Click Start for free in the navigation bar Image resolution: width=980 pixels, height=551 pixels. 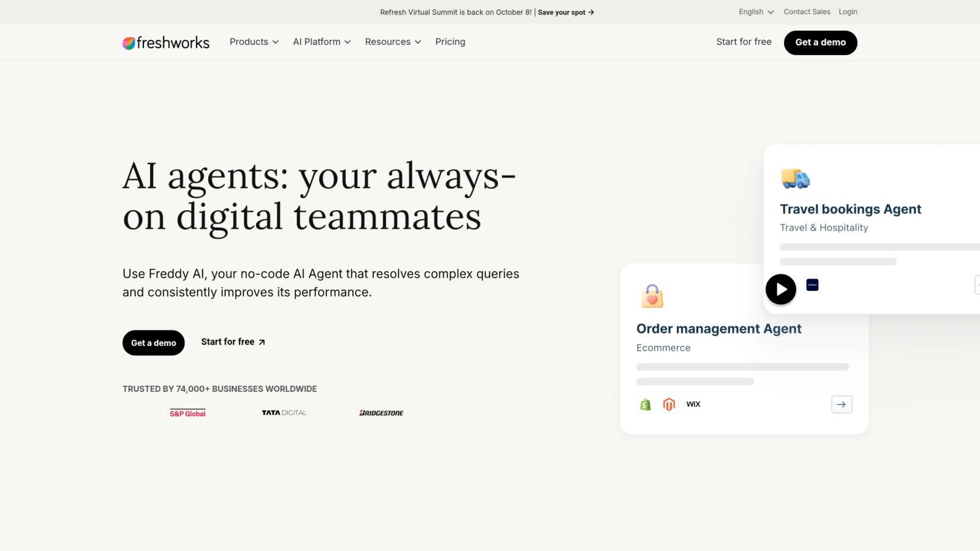click(744, 42)
